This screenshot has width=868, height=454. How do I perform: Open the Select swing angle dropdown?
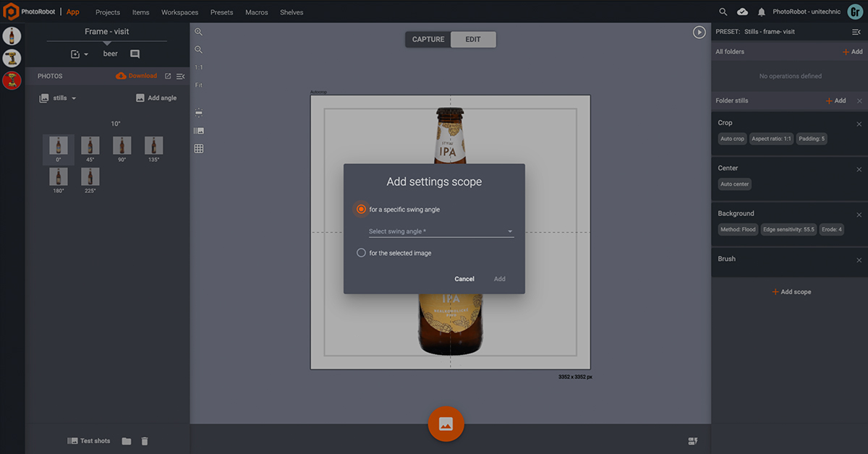click(x=441, y=231)
